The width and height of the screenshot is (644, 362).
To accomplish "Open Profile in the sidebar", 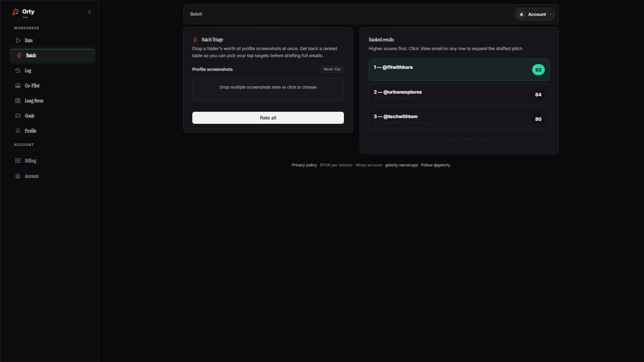I will click(x=52, y=131).
